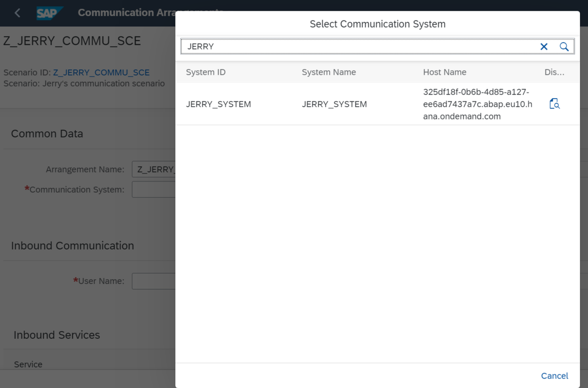Image resolution: width=588 pixels, height=388 pixels.
Task: Click the Common Data section heading
Action: (x=47, y=134)
